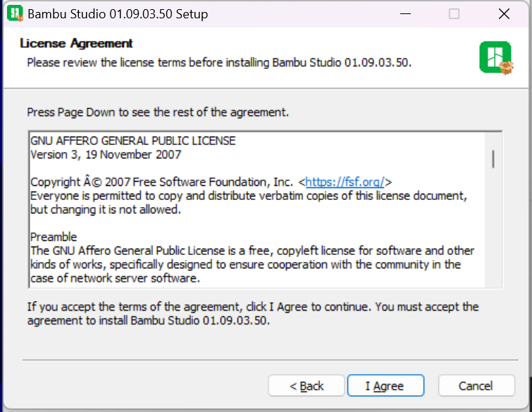The height and width of the screenshot is (412, 532).
Task: Click the Bambu Studio title bar icon
Action: [15, 13]
